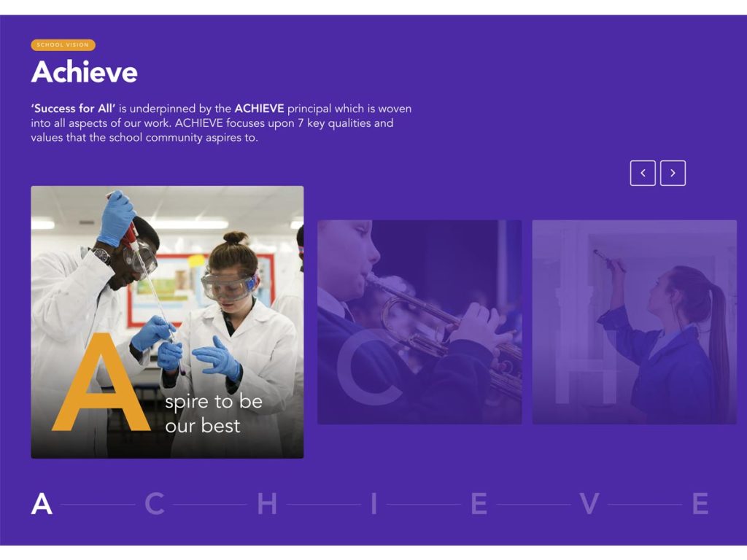747x560 pixels.
Task: Open the science lab Aspire slide image
Action: point(167,322)
